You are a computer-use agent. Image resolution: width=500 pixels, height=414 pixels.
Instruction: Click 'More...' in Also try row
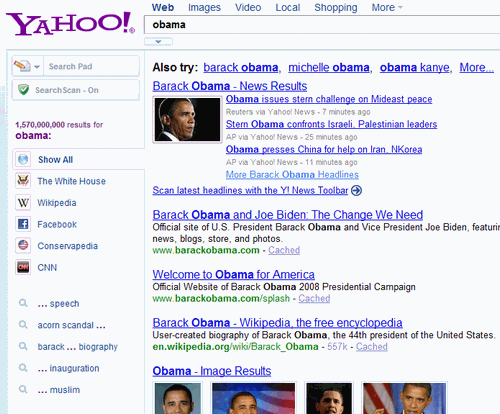coord(476,68)
